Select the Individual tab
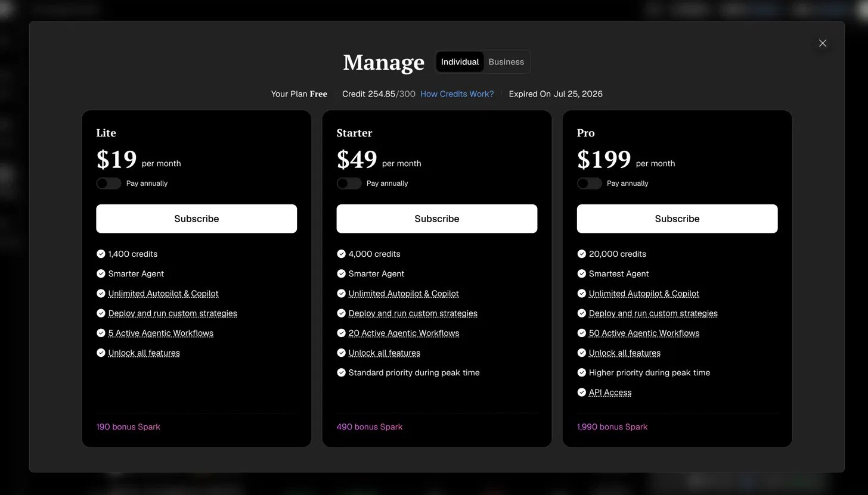The width and height of the screenshot is (868, 495). (x=460, y=62)
